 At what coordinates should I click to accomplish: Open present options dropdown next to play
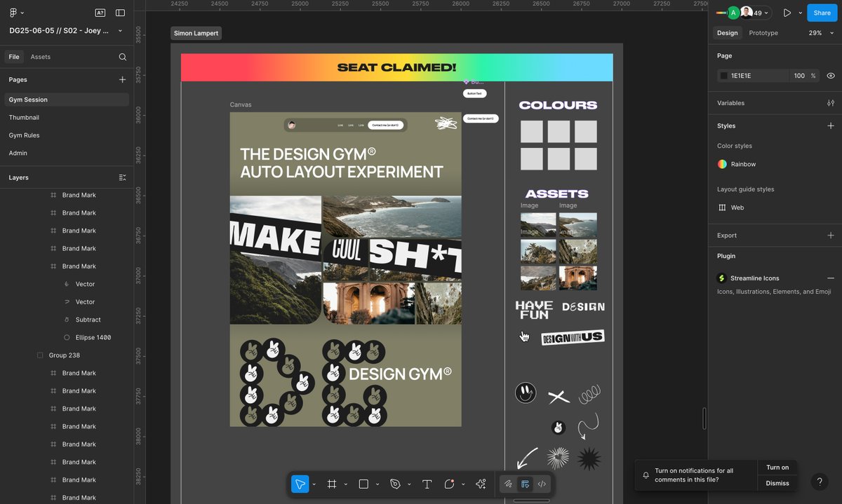coord(800,13)
